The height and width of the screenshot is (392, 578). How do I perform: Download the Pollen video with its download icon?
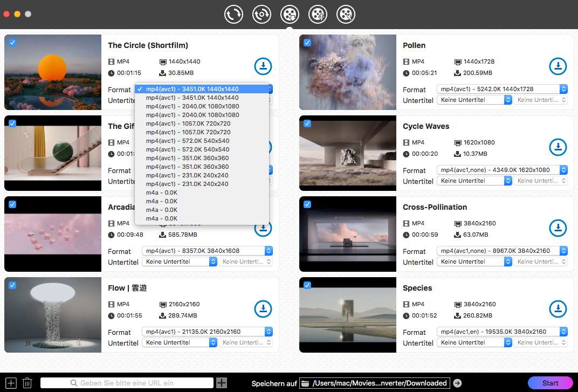pyautogui.click(x=558, y=66)
